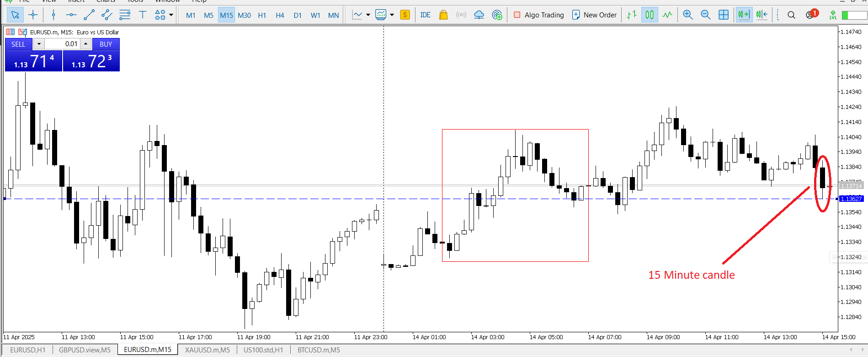The height and width of the screenshot is (357, 868).
Task: Click the New Order button
Action: [x=595, y=15]
